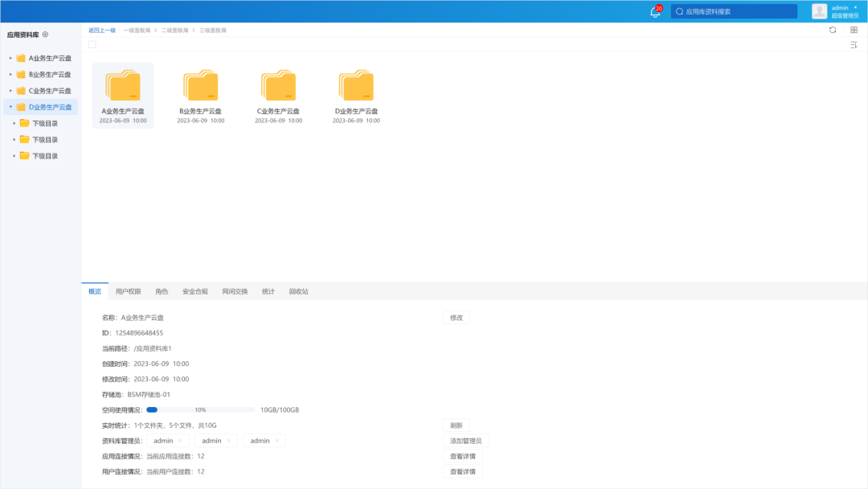Click the sort order icon
Screen dimensions: 868x489
(x=854, y=46)
